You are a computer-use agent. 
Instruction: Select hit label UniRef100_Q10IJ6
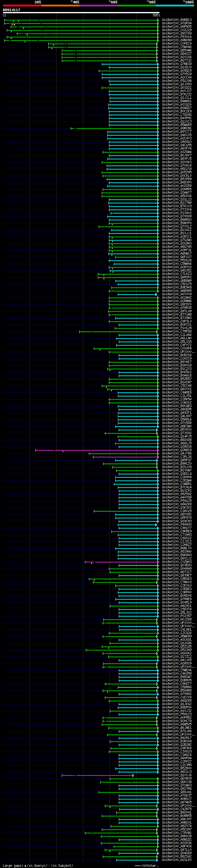tap(176, 775)
